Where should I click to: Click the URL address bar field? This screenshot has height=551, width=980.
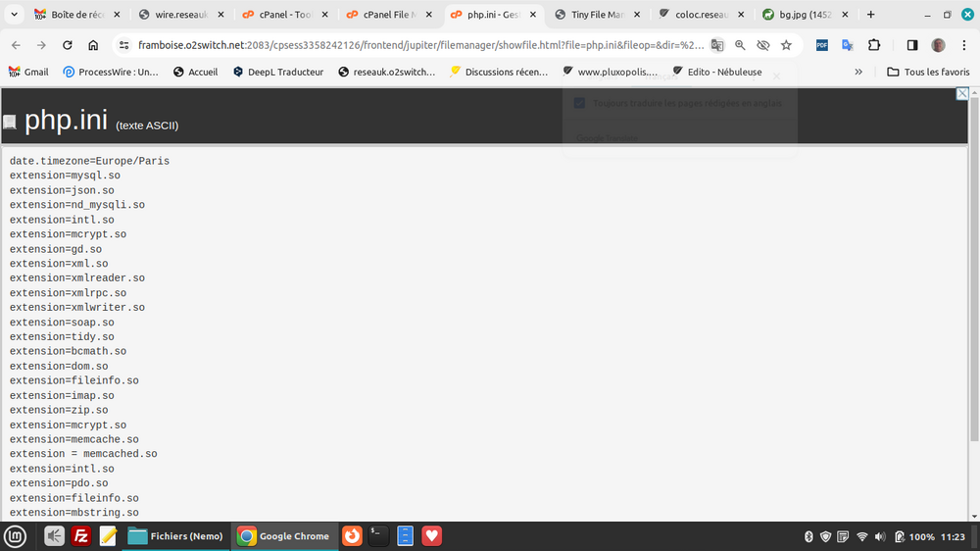420,45
